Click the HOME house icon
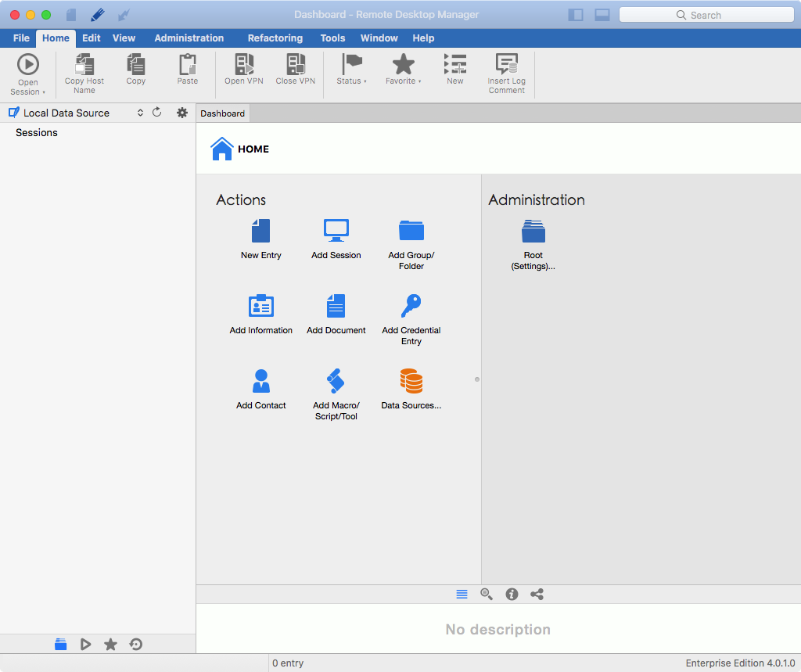The height and width of the screenshot is (672, 801). click(x=222, y=149)
